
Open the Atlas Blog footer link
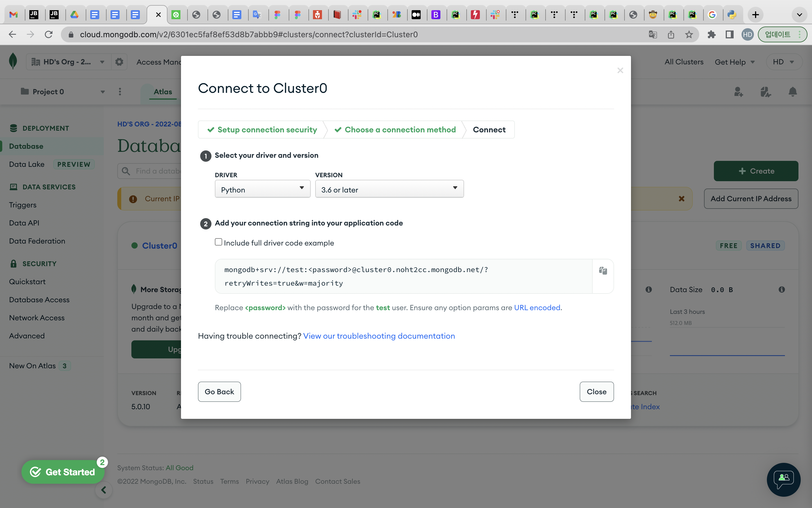292,481
